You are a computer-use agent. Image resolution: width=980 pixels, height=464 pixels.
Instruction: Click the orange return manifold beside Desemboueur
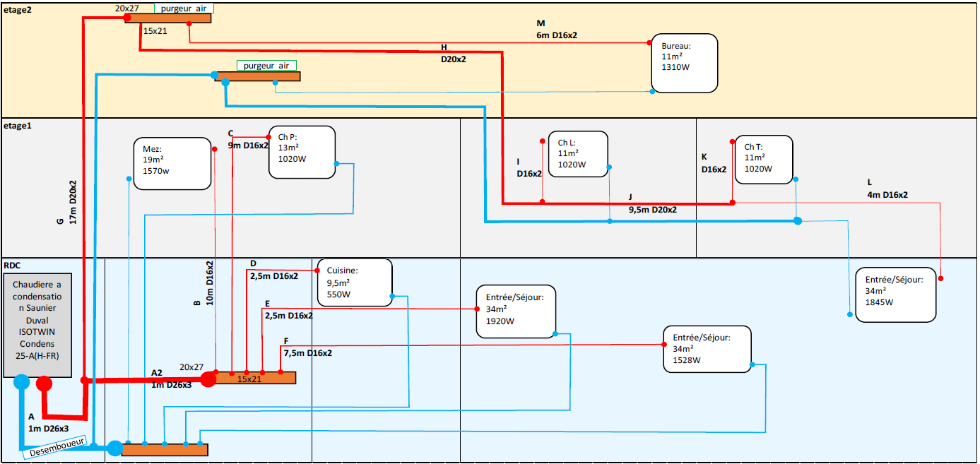(165, 449)
